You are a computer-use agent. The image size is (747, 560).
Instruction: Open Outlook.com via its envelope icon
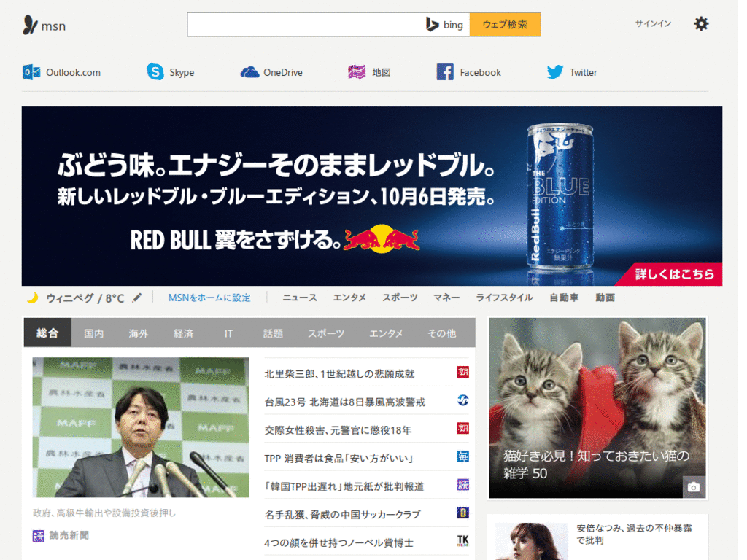pyautogui.click(x=31, y=72)
